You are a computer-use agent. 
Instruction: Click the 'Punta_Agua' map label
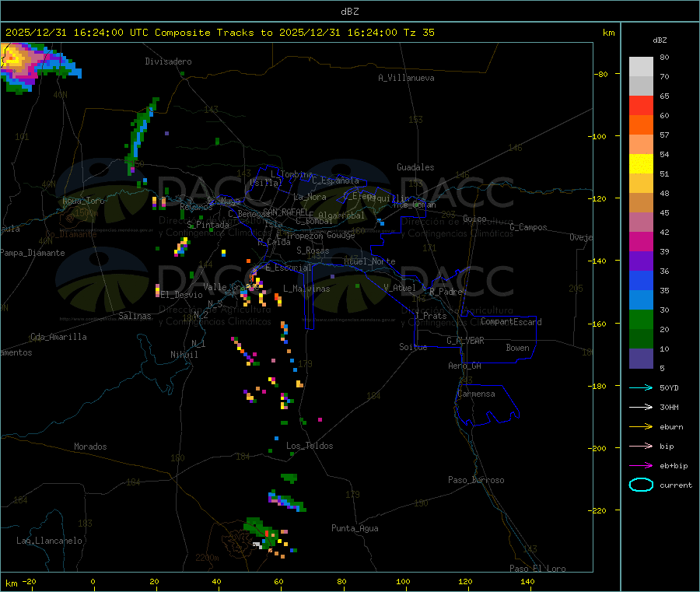coord(355,528)
